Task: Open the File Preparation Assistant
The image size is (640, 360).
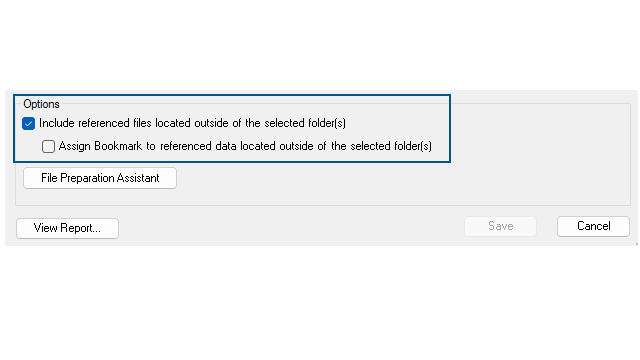Action: 100,178
